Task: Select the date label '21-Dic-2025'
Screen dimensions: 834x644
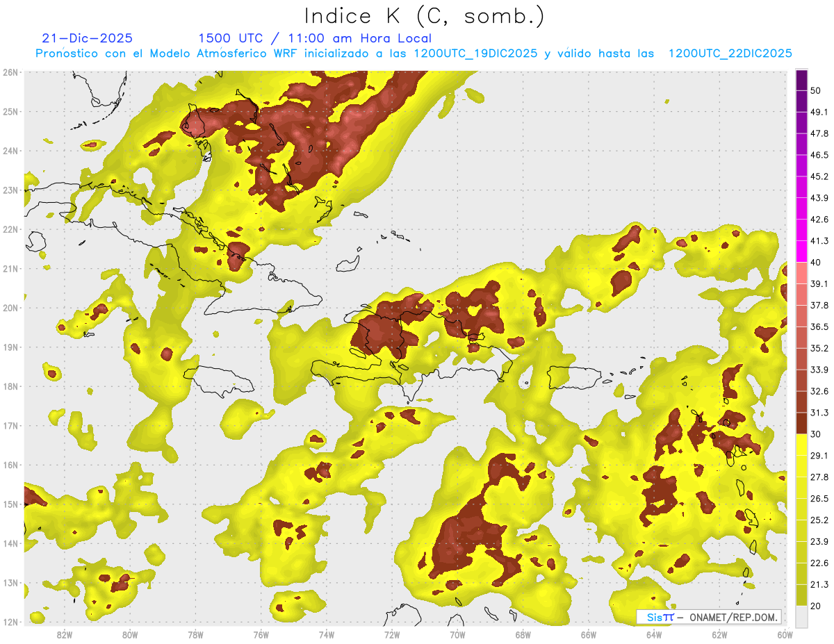Action: pyautogui.click(x=88, y=38)
